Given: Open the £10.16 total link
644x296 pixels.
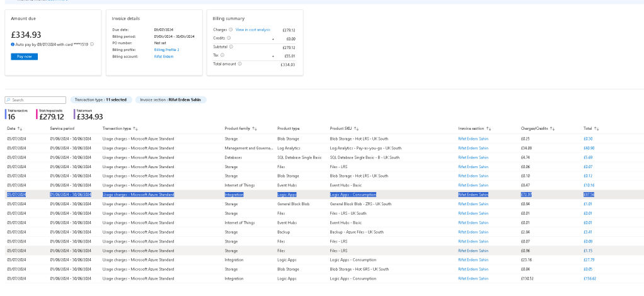Looking at the screenshot, I should tap(589, 185).
